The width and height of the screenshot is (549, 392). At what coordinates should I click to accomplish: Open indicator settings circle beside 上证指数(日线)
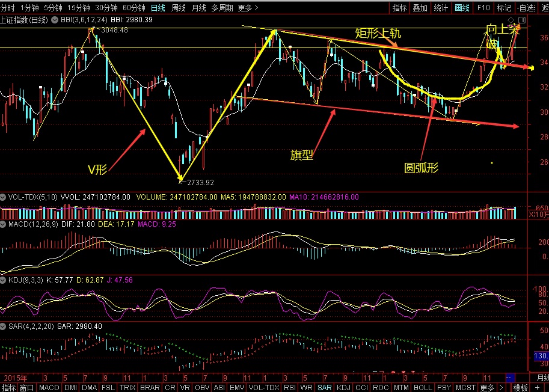tap(55, 20)
